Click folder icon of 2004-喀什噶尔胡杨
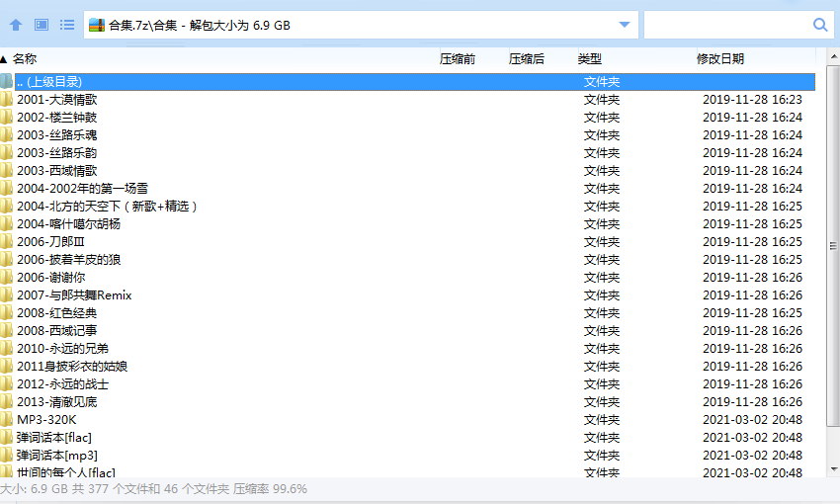The image size is (840, 504). point(6,224)
